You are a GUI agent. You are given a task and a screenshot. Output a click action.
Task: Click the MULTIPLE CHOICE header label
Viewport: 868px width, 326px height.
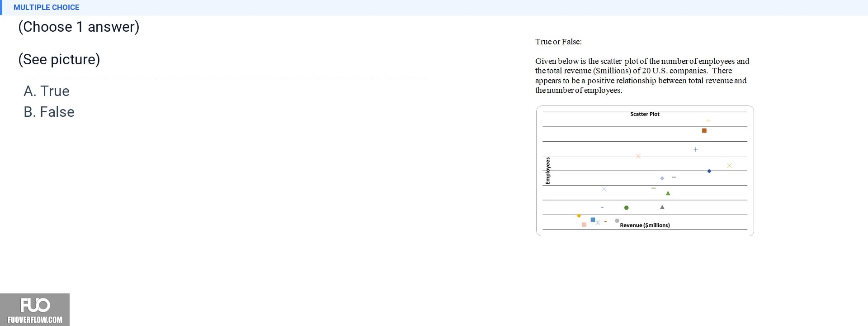[x=47, y=7]
